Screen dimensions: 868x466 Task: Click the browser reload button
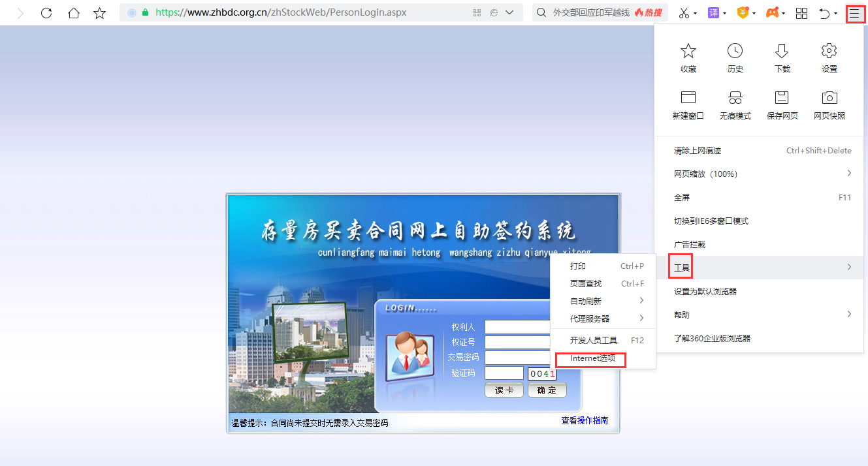pyautogui.click(x=46, y=13)
